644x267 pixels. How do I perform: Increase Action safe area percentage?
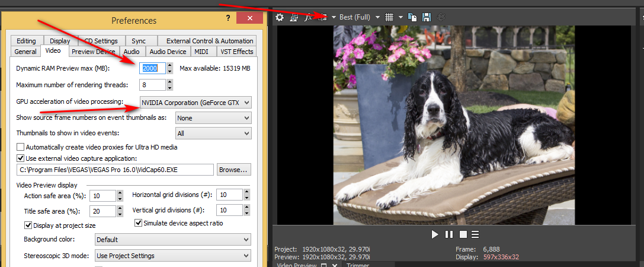click(120, 193)
